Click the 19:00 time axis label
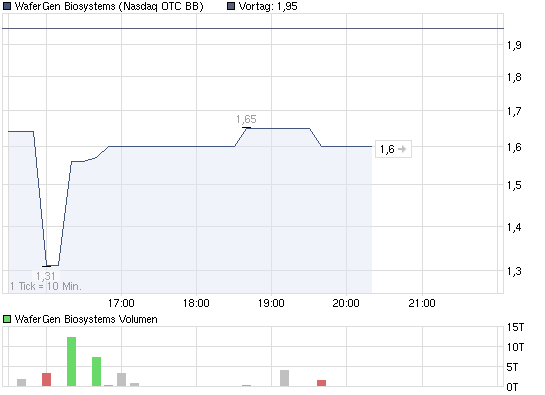545x395 pixels. pyautogui.click(x=271, y=303)
